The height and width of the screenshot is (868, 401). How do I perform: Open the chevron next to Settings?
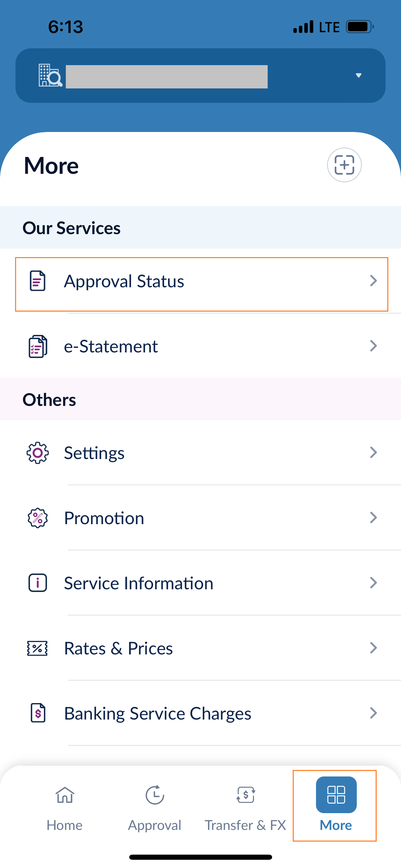pos(374,453)
